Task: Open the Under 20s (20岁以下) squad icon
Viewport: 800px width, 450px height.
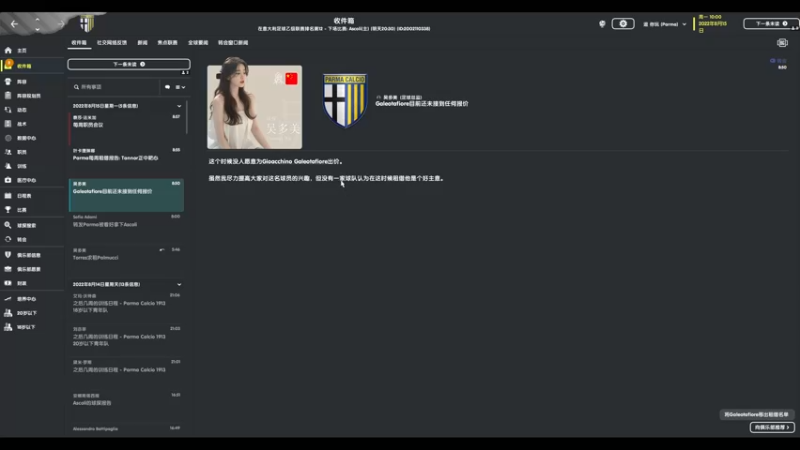Action: pos(8,313)
